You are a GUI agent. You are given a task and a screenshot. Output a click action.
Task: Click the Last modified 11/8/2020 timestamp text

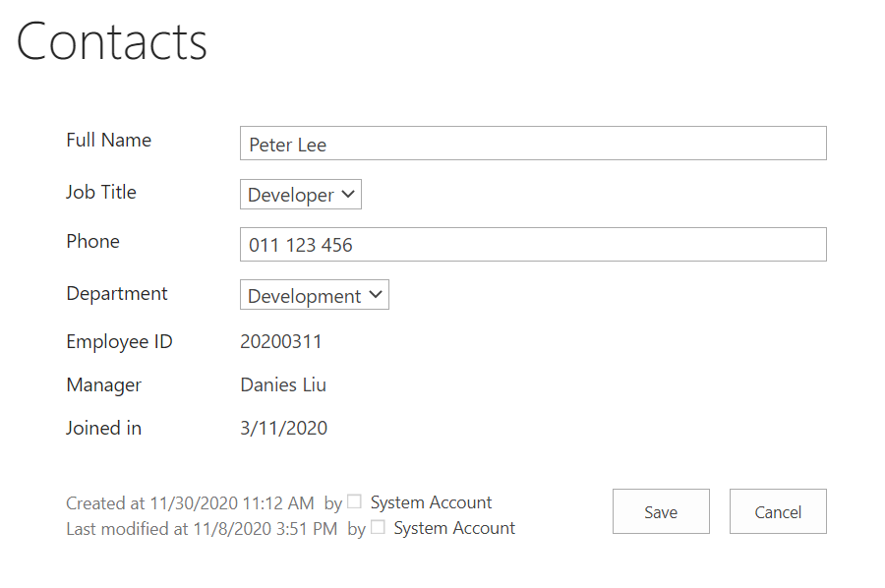click(202, 529)
